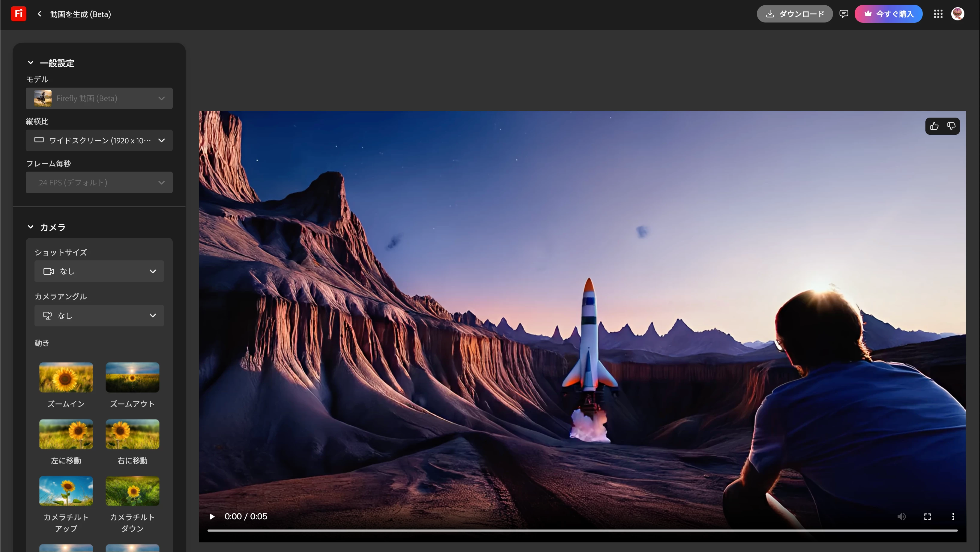Viewport: 980px width, 552px height.
Task: Give the video a thumbs down
Action: (x=951, y=126)
